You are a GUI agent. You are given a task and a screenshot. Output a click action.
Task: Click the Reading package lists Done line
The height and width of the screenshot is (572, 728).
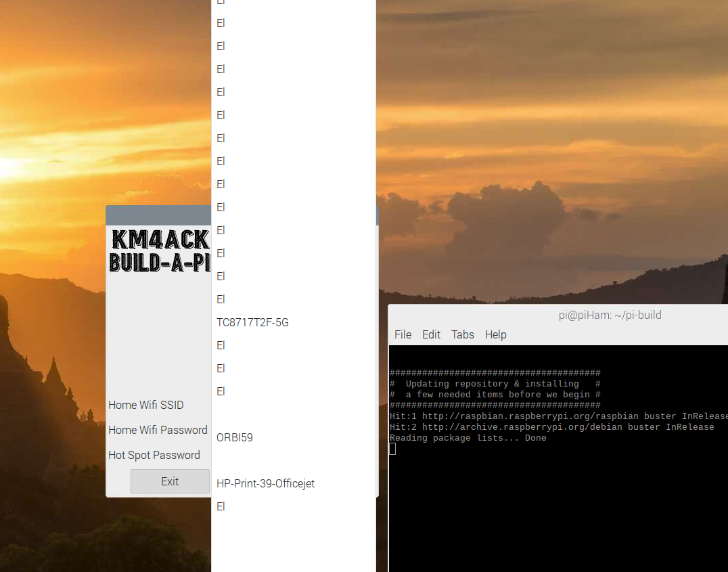point(467,438)
